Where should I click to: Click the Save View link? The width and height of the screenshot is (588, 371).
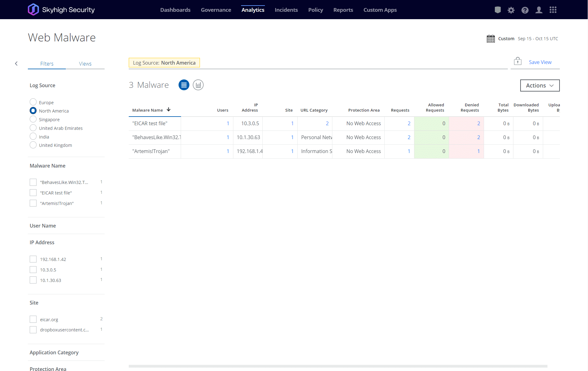[540, 62]
